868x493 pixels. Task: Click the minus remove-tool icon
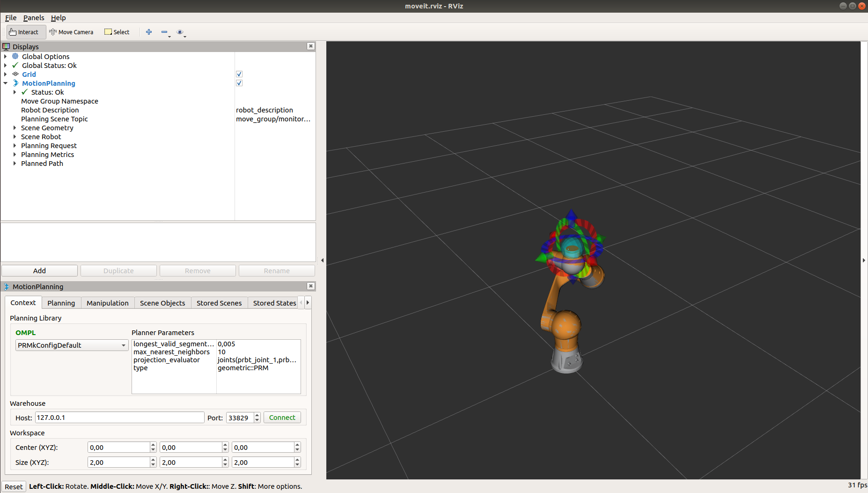[x=164, y=32]
